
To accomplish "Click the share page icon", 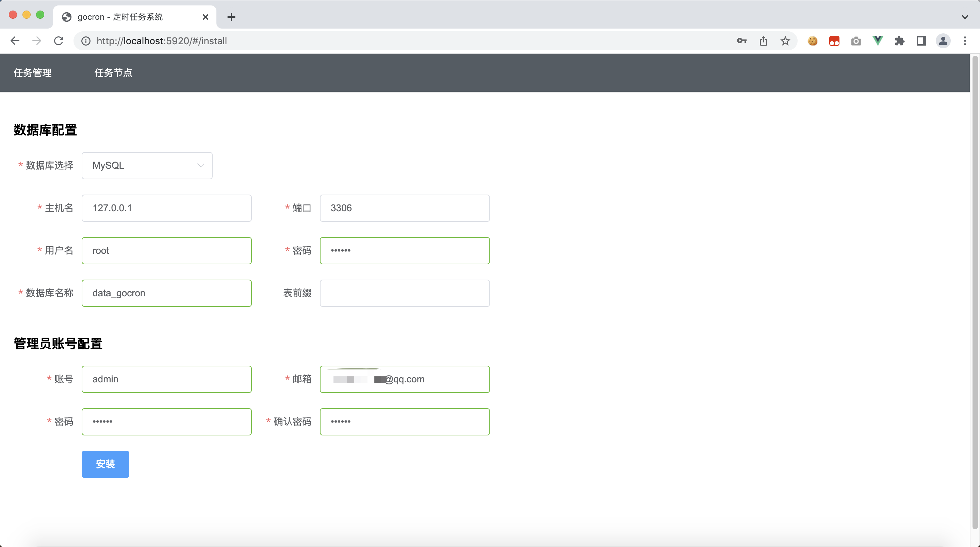I will pyautogui.click(x=763, y=41).
